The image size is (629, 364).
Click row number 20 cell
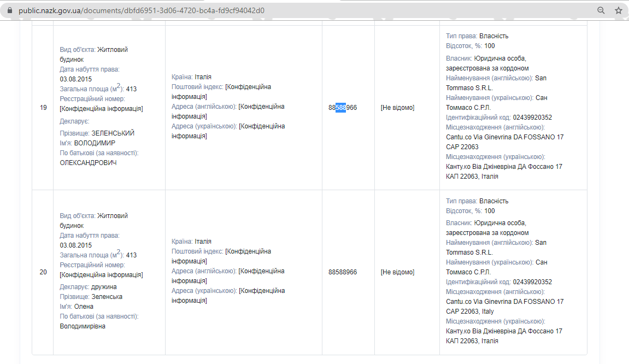coord(43,272)
